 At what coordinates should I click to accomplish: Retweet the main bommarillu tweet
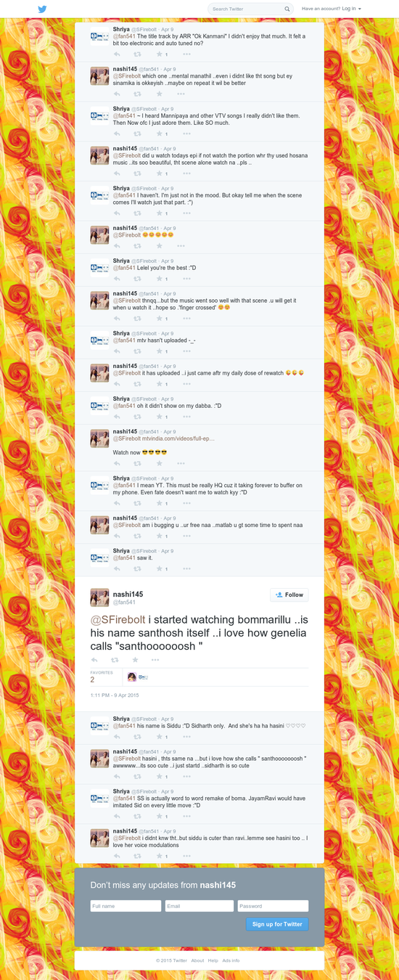[x=115, y=660]
